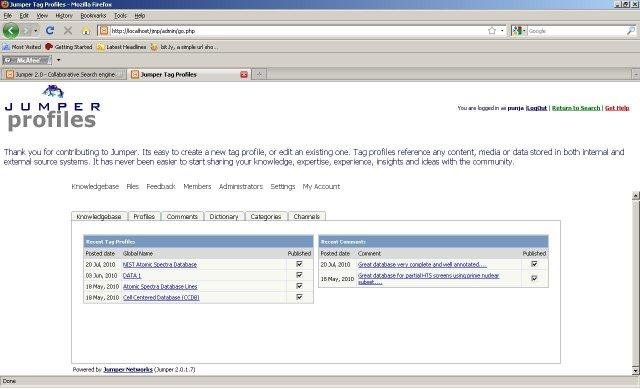Open Members in the top navigation

[x=197, y=187]
